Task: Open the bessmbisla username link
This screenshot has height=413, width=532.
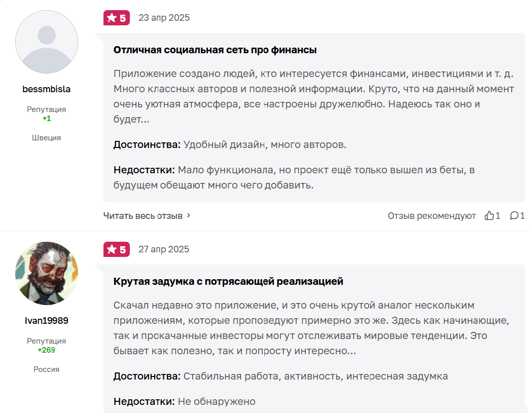Action: coord(47,89)
